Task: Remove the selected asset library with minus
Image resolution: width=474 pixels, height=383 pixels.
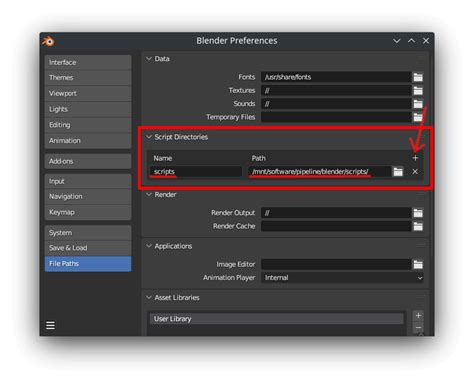Action: coord(419,327)
